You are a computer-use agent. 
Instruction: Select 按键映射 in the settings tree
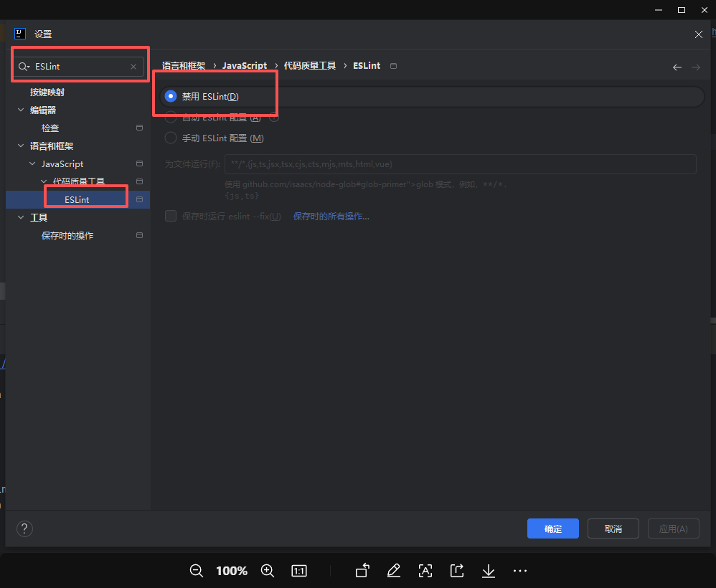[x=47, y=93]
